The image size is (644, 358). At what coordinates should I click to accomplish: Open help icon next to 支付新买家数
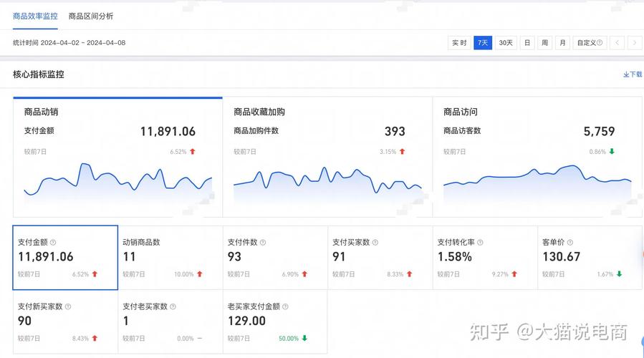click(x=68, y=306)
